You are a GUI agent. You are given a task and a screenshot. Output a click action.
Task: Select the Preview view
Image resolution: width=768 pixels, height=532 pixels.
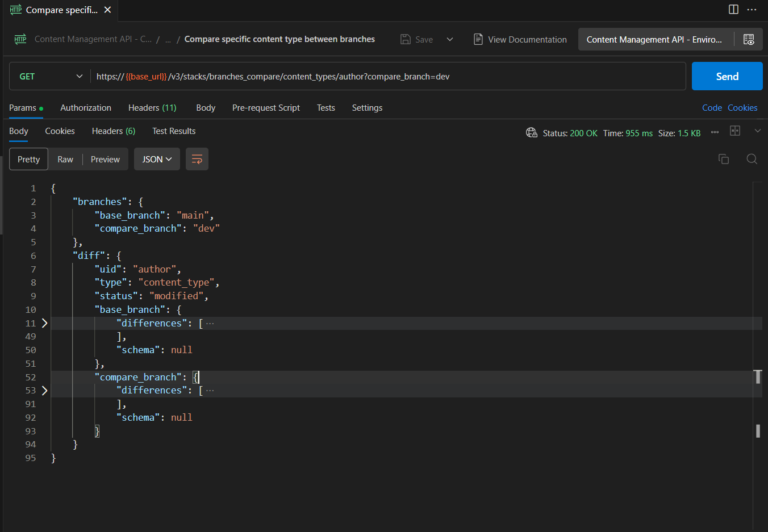(x=105, y=160)
